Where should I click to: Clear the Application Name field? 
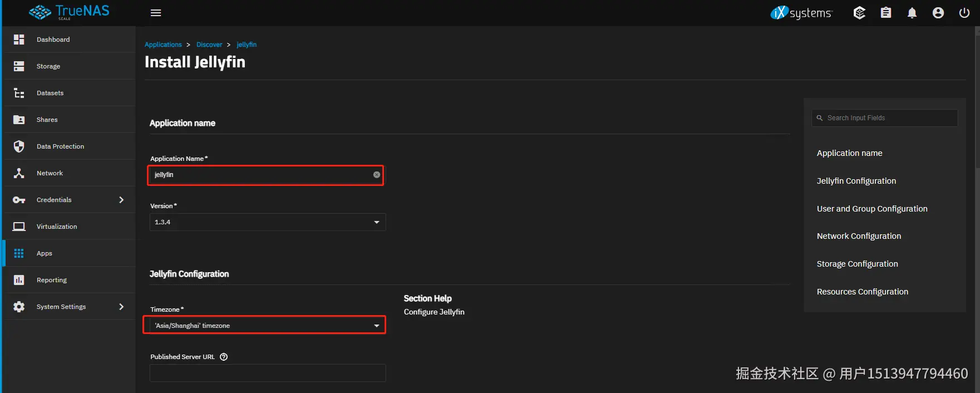[377, 175]
